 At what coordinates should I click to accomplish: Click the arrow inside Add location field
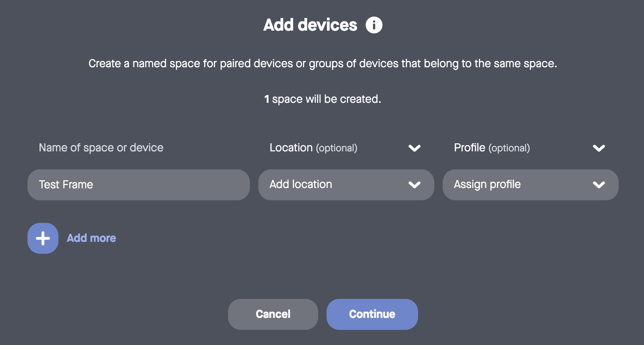[x=415, y=184]
